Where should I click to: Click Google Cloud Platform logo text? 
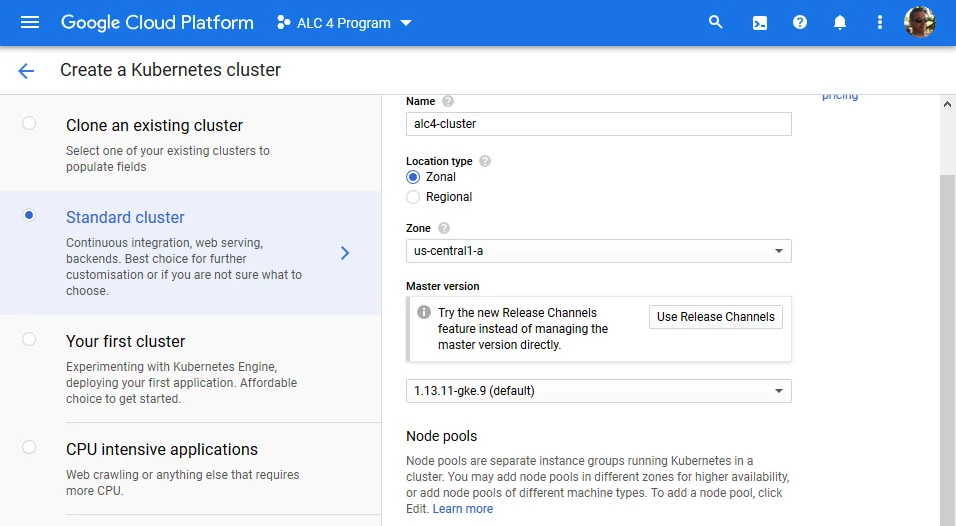click(x=157, y=23)
